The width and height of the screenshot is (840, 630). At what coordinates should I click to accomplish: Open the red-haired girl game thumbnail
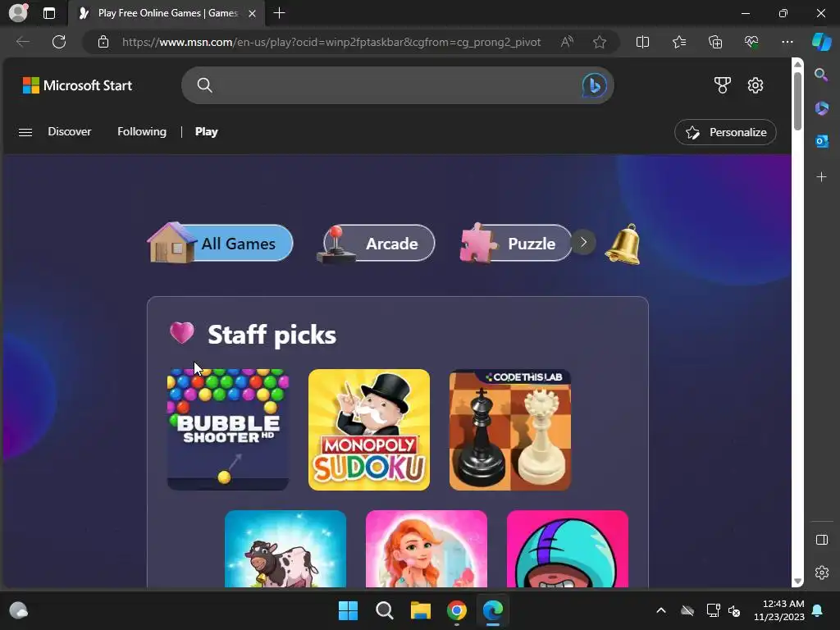click(427, 549)
